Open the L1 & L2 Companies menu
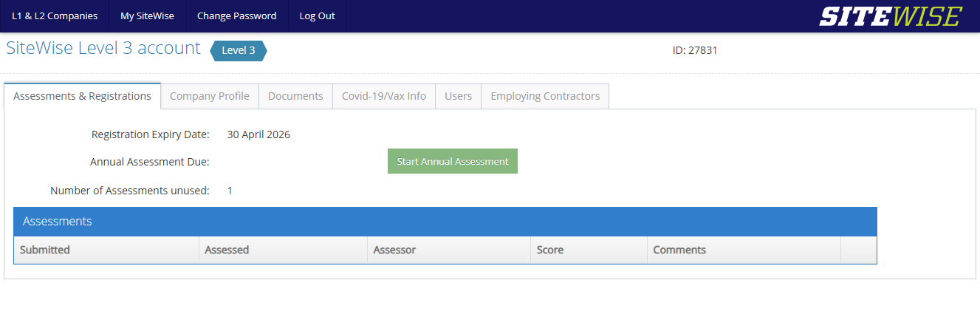980x331 pixels. click(55, 16)
